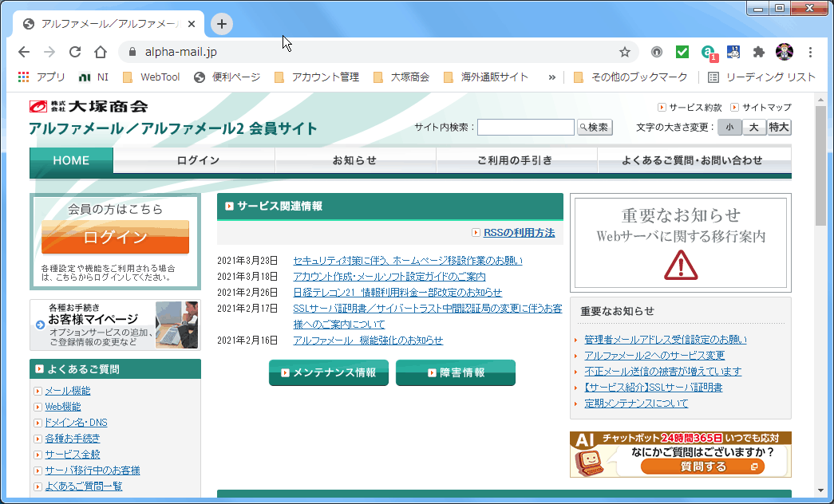
Task: Click the browser forward arrow
Action: tap(49, 52)
